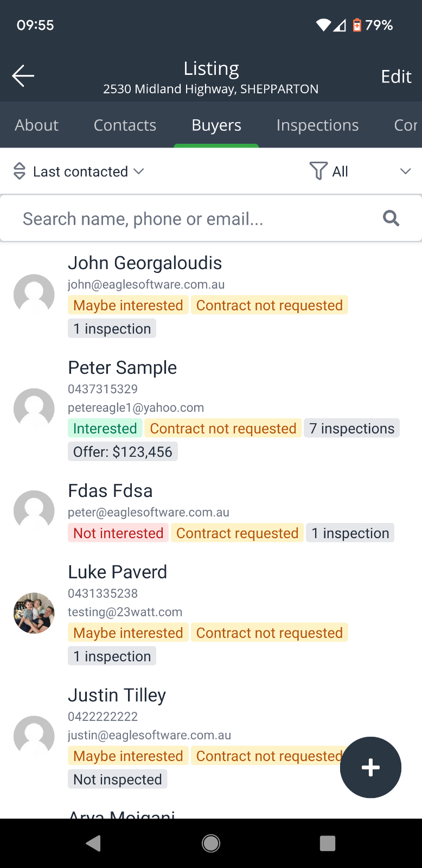Image resolution: width=422 pixels, height=868 pixels.
Task: Tap the filter funnel icon
Action: point(318,171)
